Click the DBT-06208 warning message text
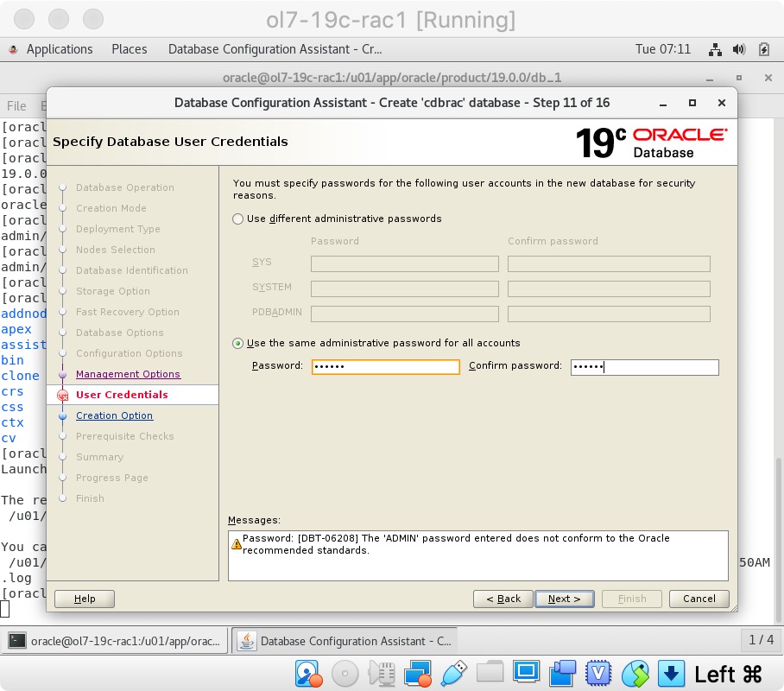This screenshot has width=784, height=691. (x=456, y=544)
